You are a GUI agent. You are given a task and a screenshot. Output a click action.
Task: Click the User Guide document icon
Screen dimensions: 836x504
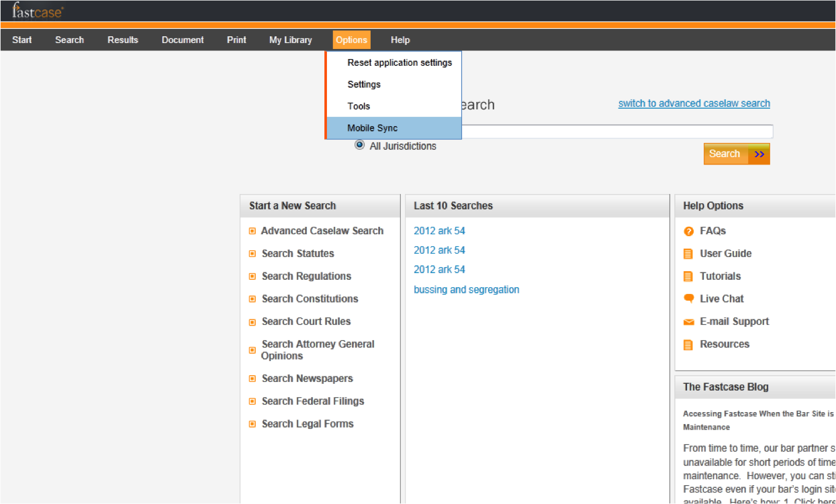[688, 254]
